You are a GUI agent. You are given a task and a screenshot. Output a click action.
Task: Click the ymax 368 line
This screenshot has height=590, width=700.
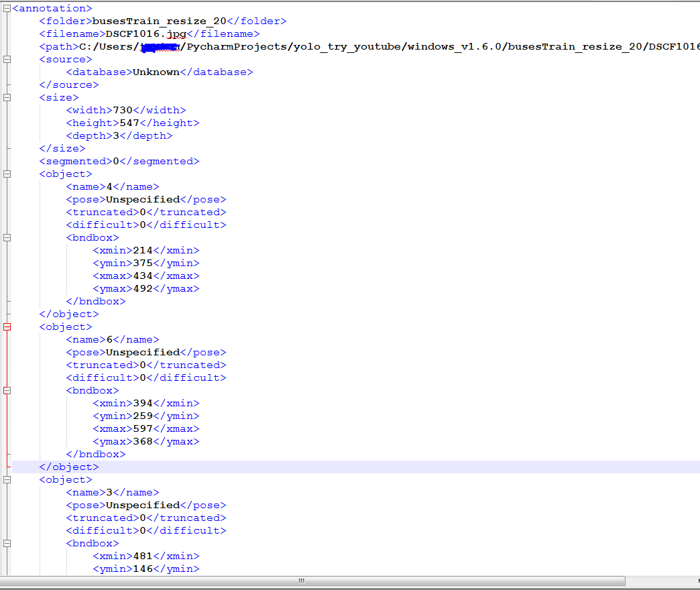pos(146,441)
